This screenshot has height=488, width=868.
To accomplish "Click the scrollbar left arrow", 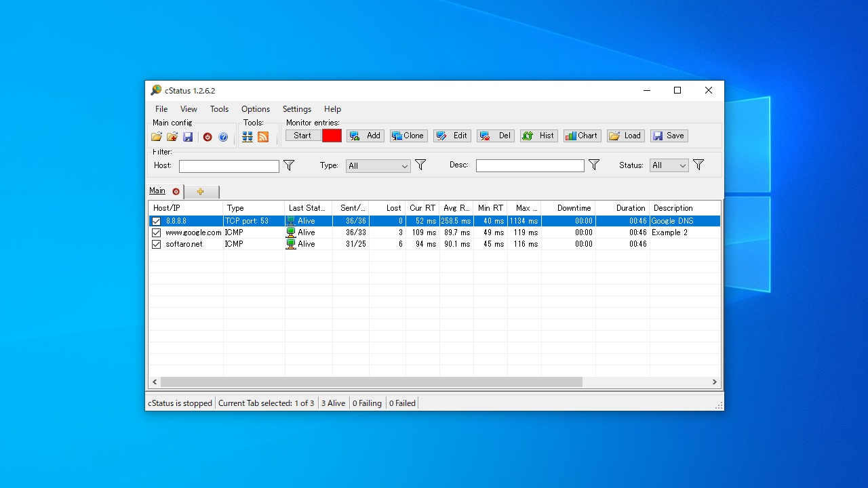I will (x=155, y=382).
